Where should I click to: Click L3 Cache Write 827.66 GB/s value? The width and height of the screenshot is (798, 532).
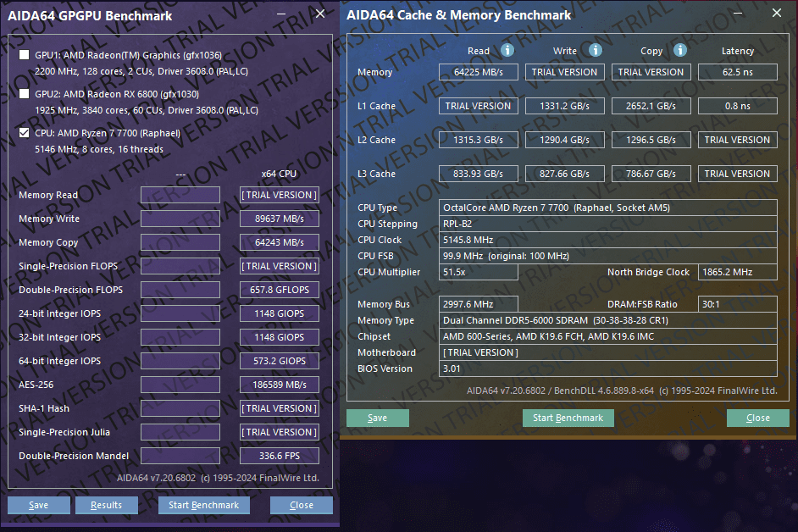pos(565,174)
